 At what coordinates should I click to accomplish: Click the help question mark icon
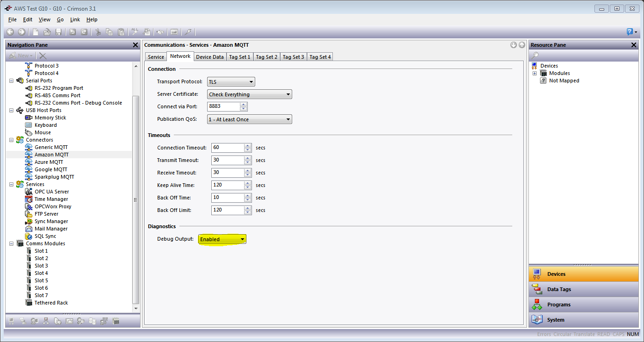click(x=630, y=32)
